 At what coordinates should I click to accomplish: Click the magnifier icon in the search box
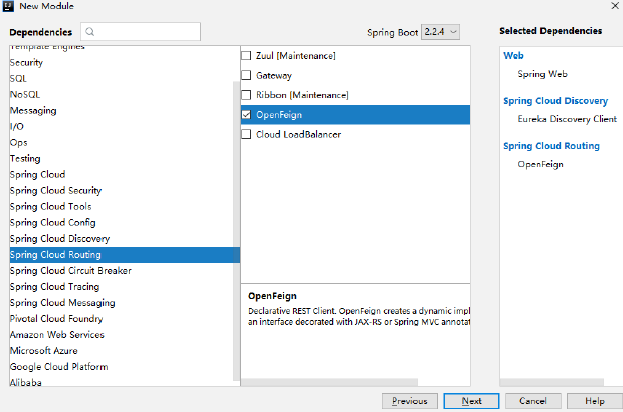click(92, 32)
